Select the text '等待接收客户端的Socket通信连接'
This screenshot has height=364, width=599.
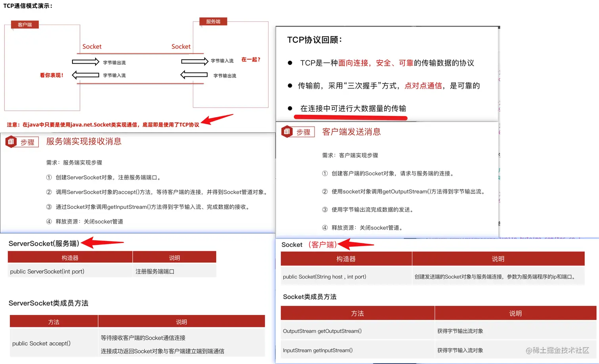tap(143, 338)
